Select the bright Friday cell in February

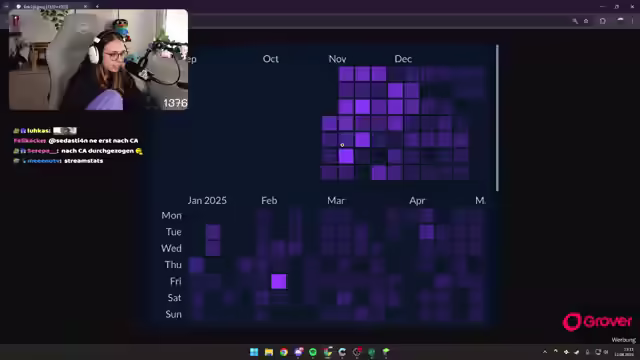click(279, 281)
